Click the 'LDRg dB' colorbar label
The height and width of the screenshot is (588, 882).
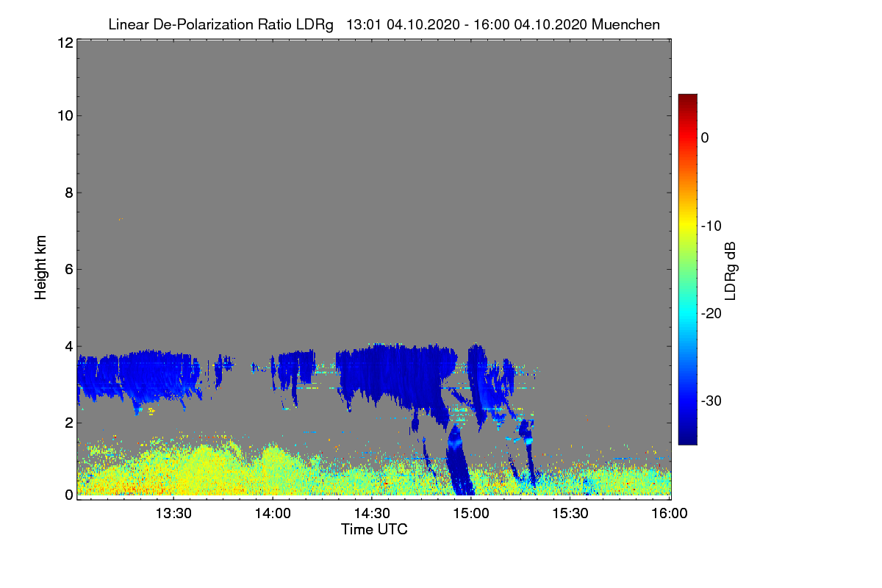tap(731, 272)
